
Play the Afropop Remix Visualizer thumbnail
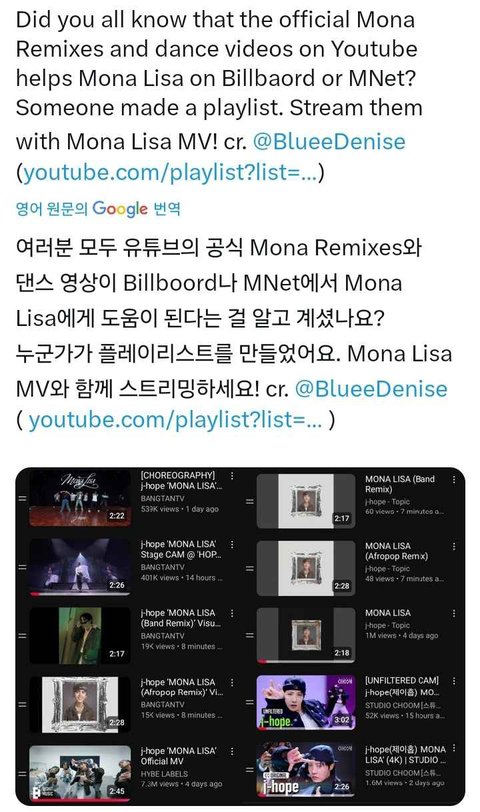click(80, 704)
